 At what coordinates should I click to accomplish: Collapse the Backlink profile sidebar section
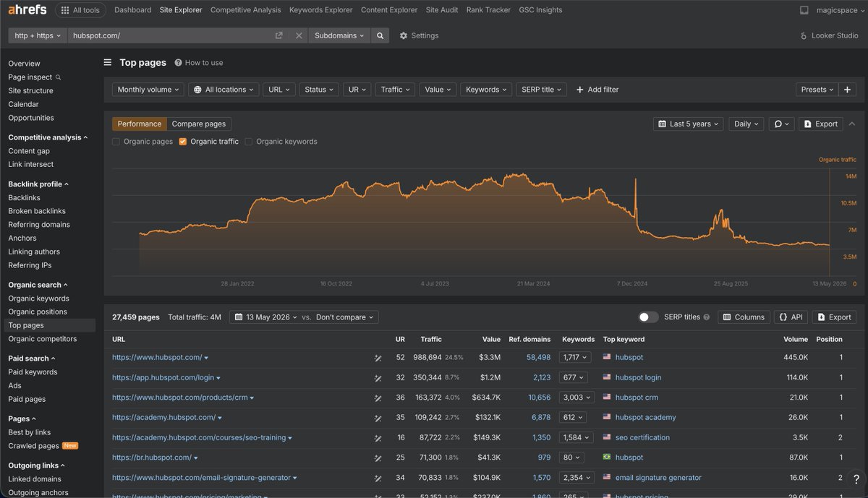[38, 184]
